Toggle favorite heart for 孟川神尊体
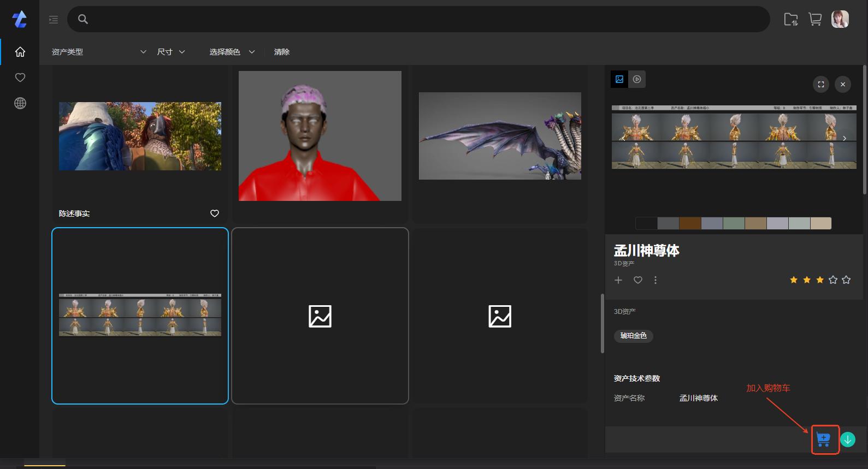Screen dimensions: 868x469 tap(637, 280)
